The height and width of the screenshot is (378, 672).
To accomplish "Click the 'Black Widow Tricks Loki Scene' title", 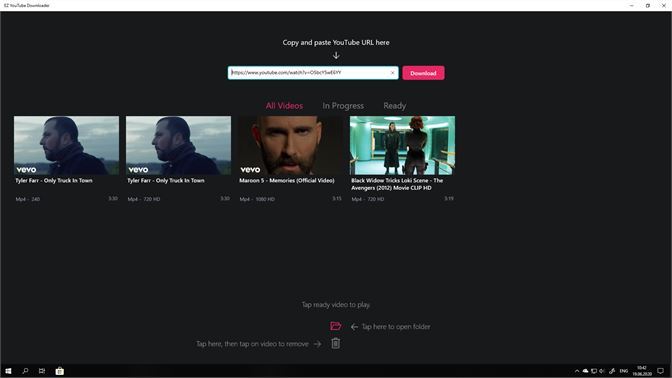I will pyautogui.click(x=397, y=184).
